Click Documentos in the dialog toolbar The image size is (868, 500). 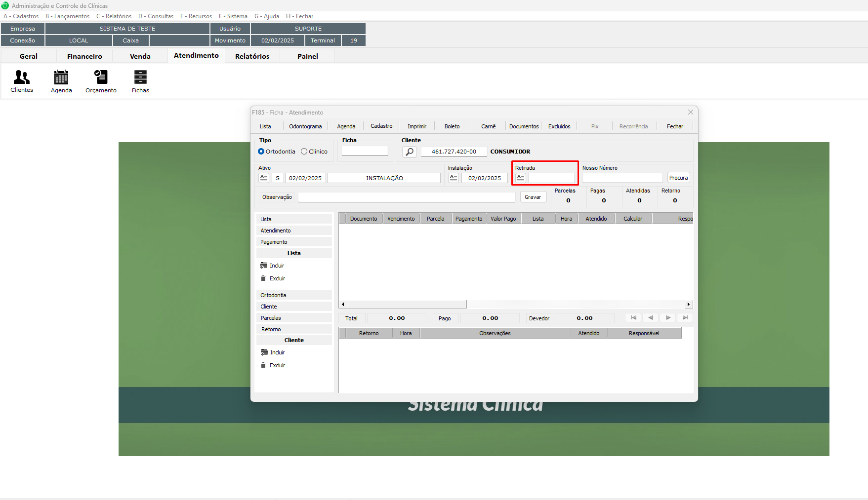tap(524, 126)
